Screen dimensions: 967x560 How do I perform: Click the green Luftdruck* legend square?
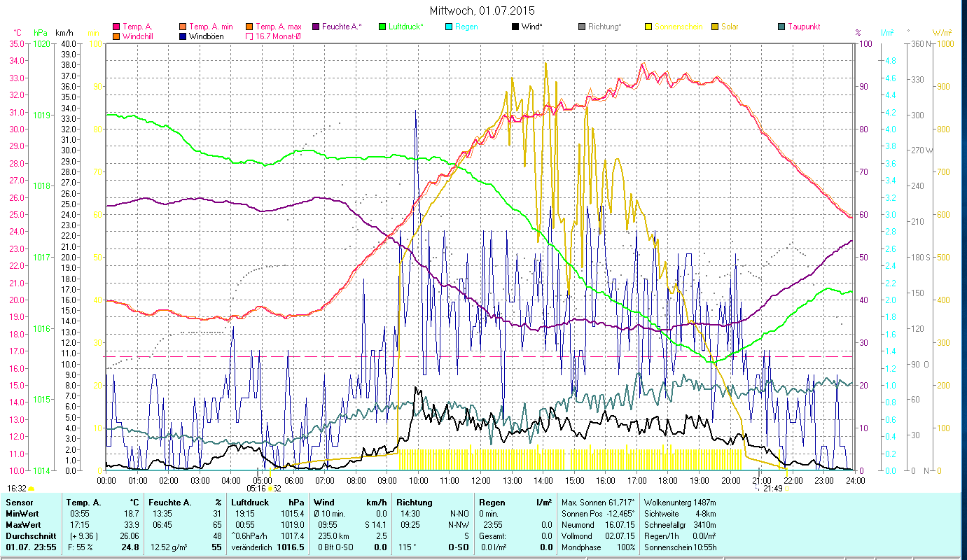coord(382,27)
